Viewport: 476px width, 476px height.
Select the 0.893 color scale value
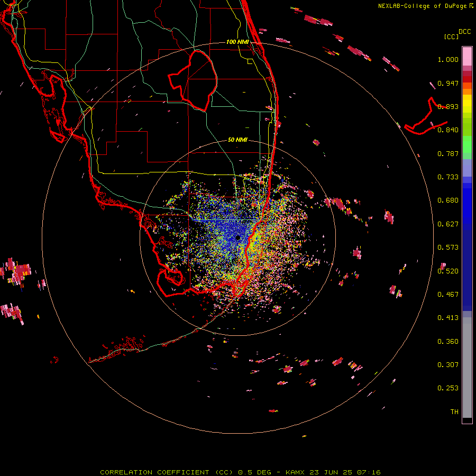(448, 106)
